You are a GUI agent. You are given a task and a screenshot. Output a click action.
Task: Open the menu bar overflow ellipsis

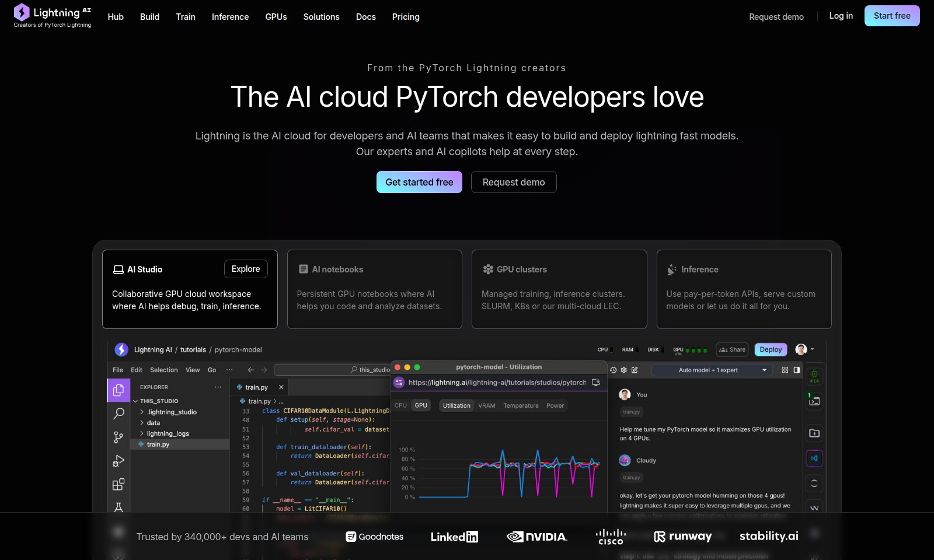(229, 370)
